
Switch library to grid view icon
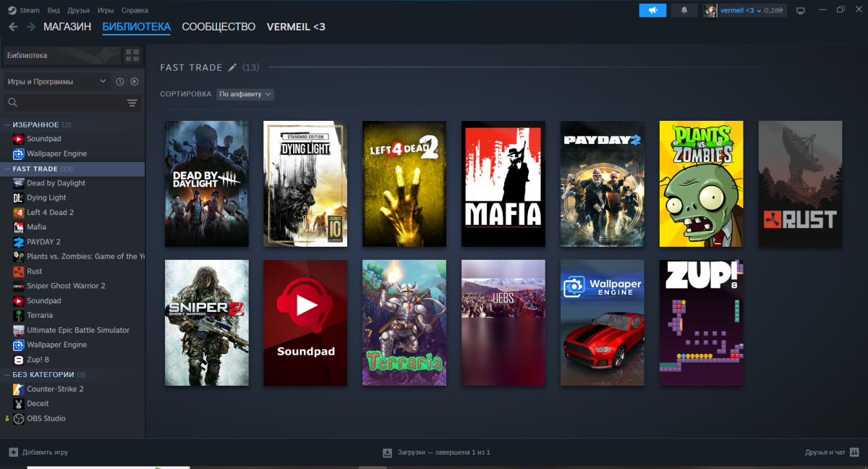pyautogui.click(x=132, y=55)
